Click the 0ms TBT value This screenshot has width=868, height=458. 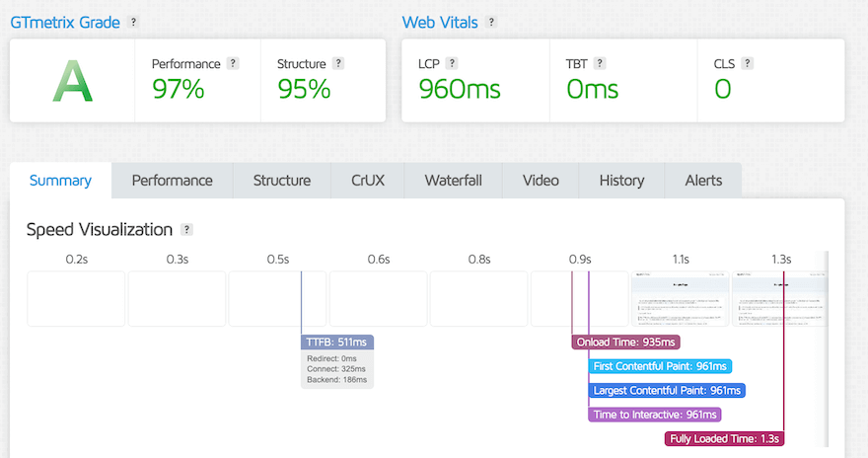click(x=593, y=89)
